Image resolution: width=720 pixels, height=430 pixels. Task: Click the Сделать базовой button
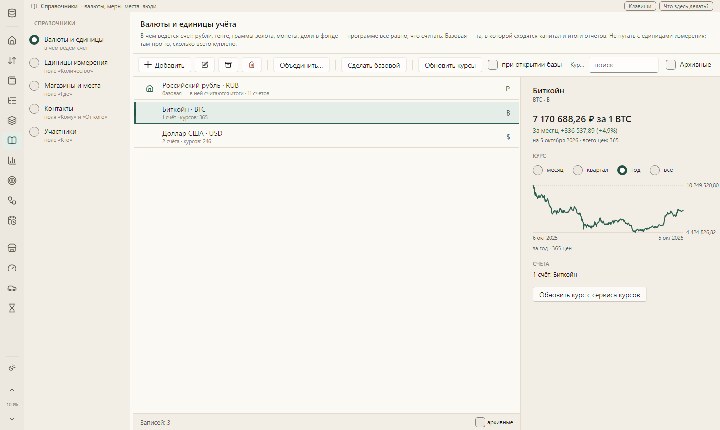374,65
